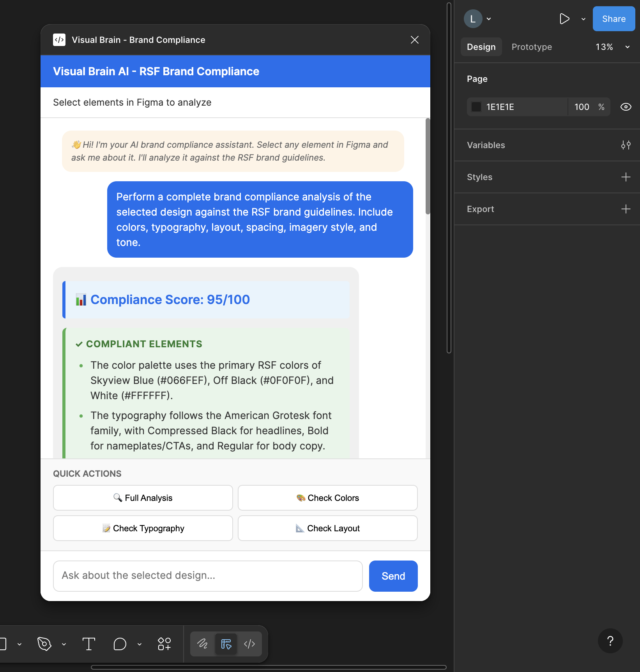Screen dimensions: 640x672
Task: Click the Send button
Action: pyautogui.click(x=393, y=576)
